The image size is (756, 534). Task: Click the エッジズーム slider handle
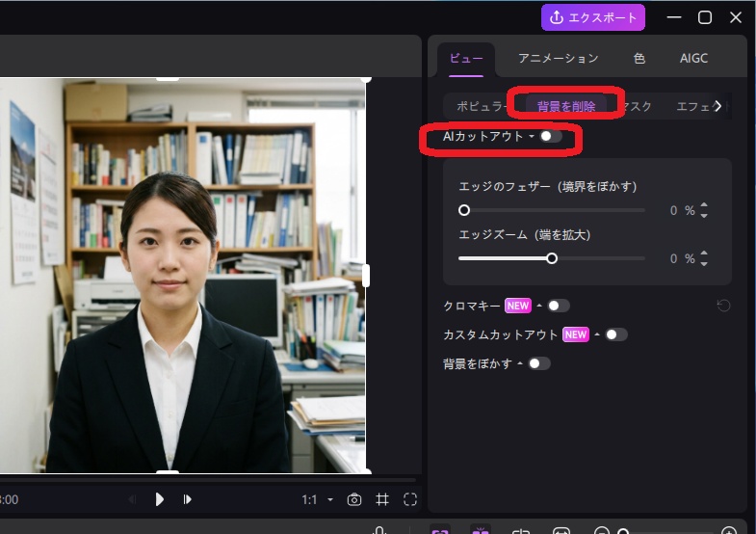click(552, 258)
